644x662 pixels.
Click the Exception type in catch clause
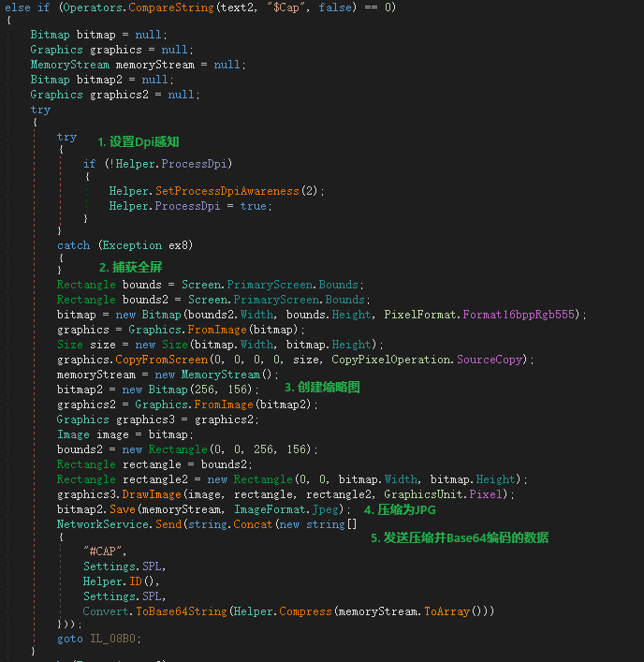[132, 245]
